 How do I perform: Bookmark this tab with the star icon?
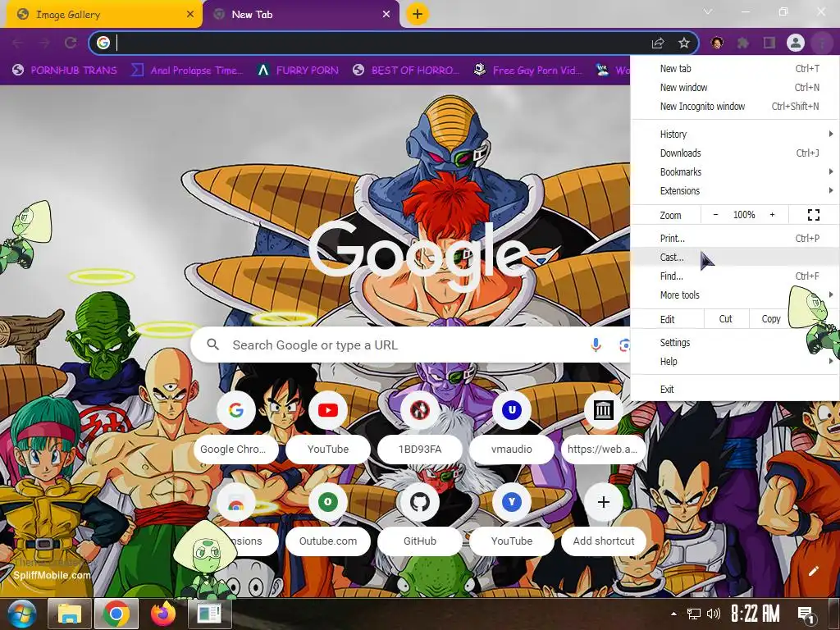[x=683, y=43]
